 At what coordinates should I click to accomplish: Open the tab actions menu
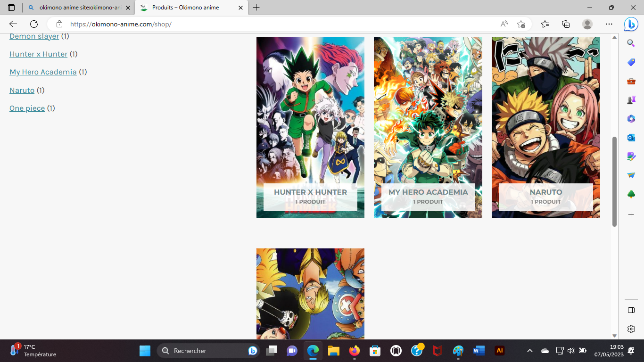pyautogui.click(x=11, y=8)
